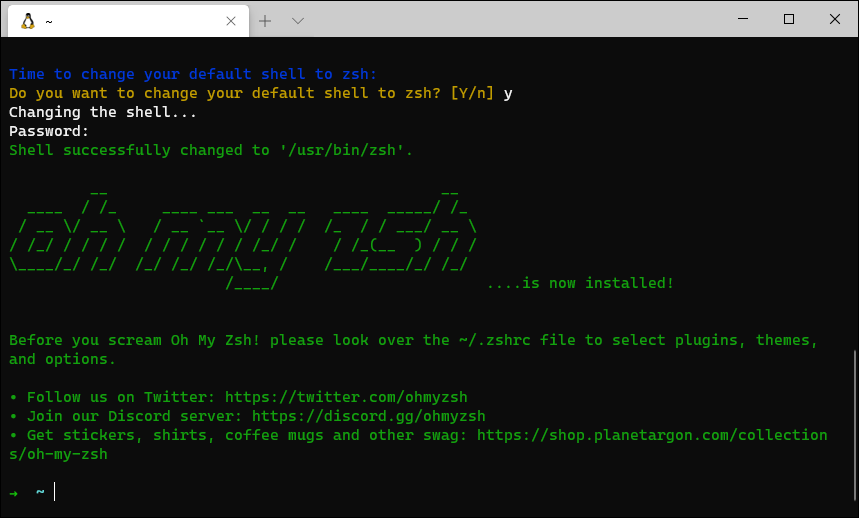Click the 'Password:' line

pos(49,131)
